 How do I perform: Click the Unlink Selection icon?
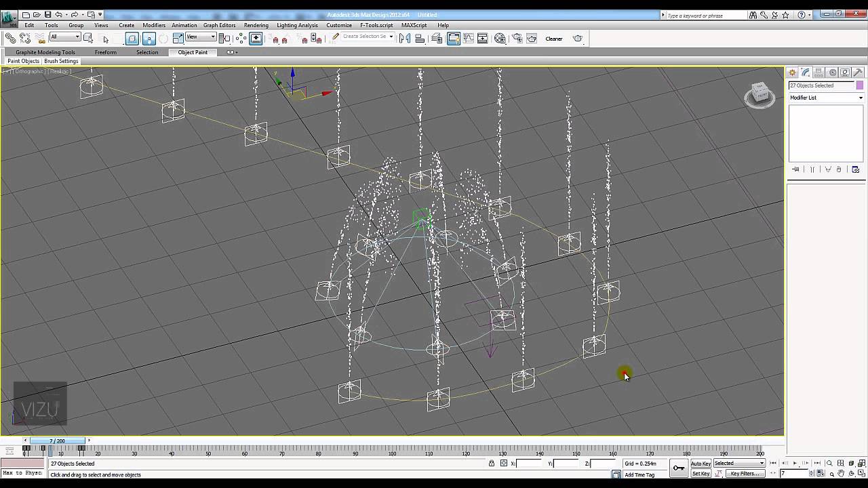(25, 39)
